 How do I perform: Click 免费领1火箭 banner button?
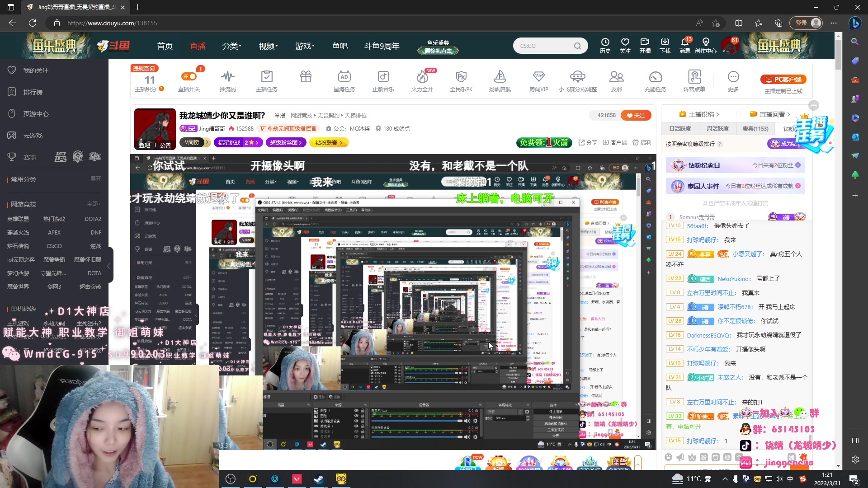[544, 143]
